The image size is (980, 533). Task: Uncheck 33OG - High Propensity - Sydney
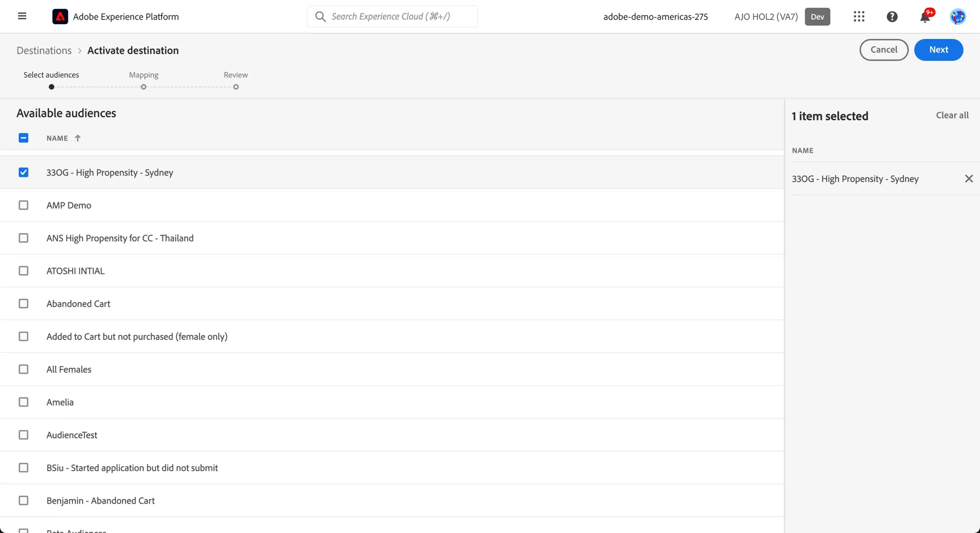tap(24, 172)
